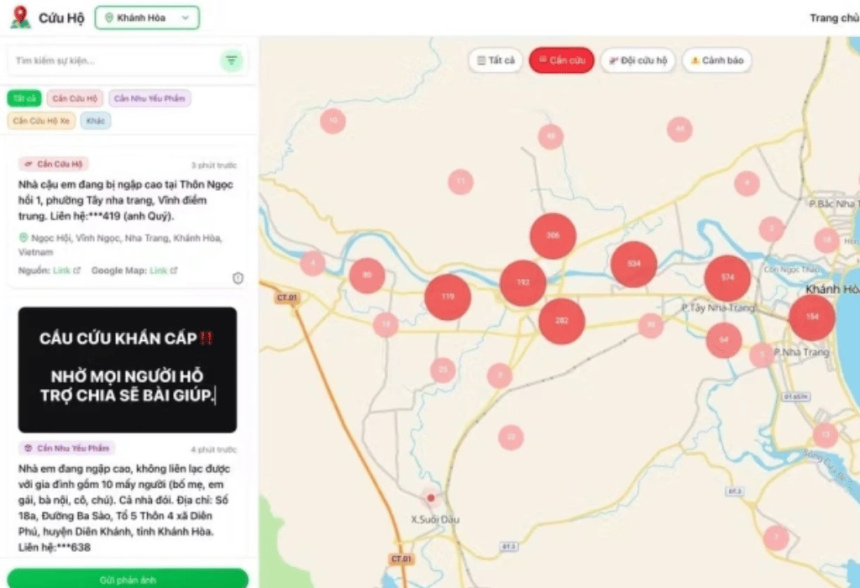Click the Cứu Hộ map pin logo
860x588 pixels.
point(20,17)
